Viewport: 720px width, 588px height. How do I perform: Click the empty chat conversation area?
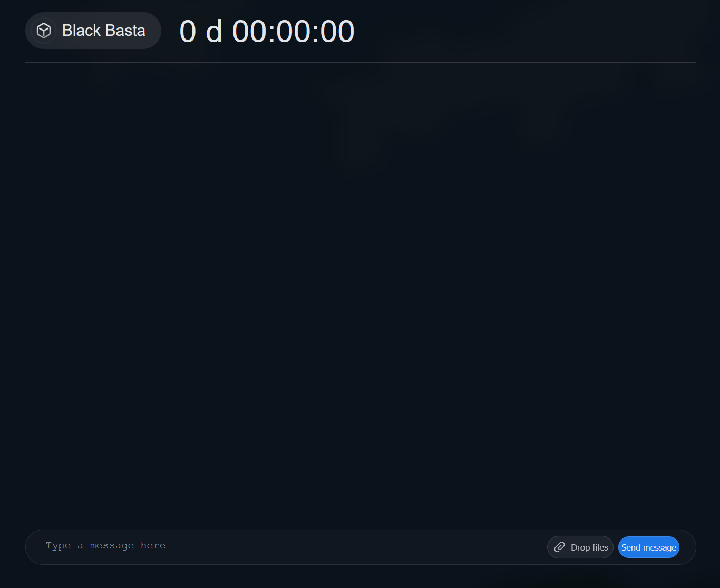tap(361, 295)
